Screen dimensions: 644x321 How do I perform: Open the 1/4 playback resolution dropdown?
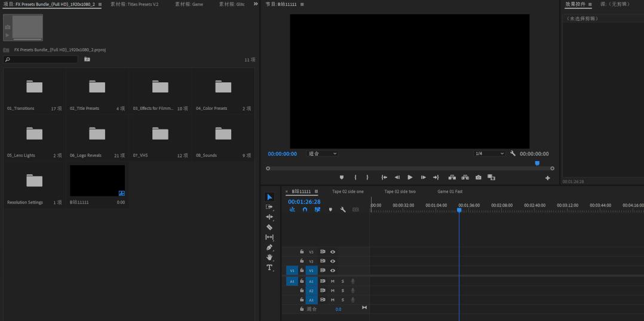pyautogui.click(x=489, y=153)
